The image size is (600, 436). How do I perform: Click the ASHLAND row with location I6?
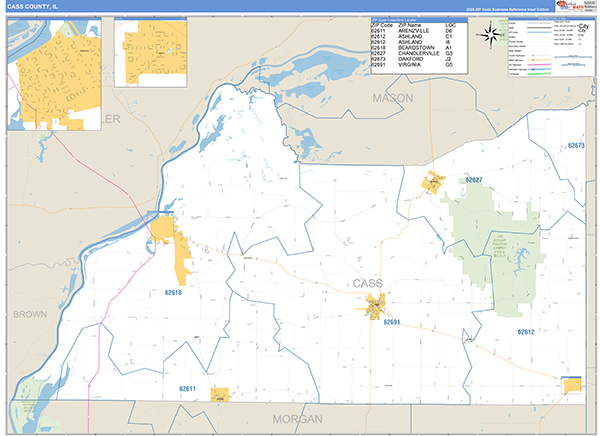(413, 42)
